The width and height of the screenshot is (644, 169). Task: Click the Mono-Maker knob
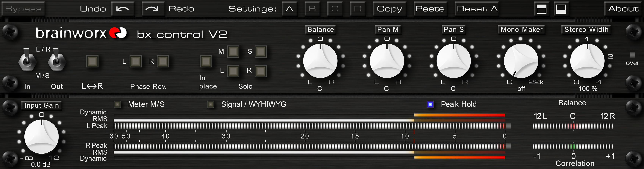coord(521,61)
